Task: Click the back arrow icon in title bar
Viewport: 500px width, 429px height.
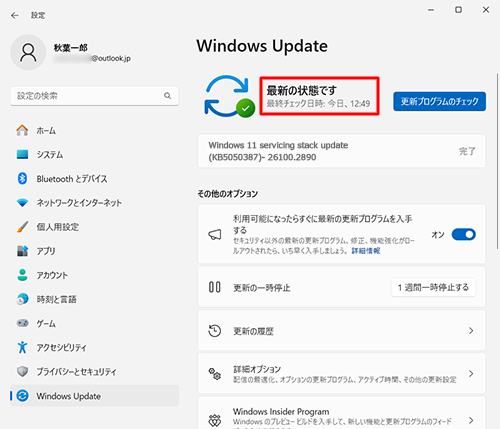Action: (15, 15)
